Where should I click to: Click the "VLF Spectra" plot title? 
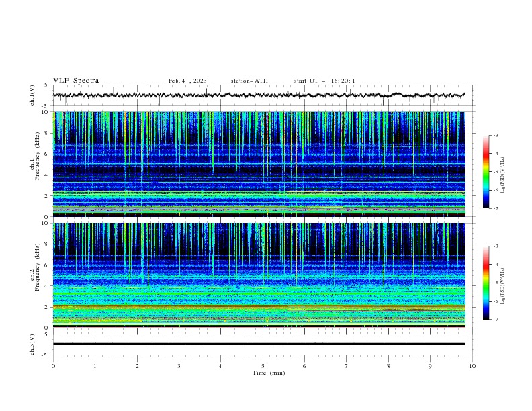[76, 81]
